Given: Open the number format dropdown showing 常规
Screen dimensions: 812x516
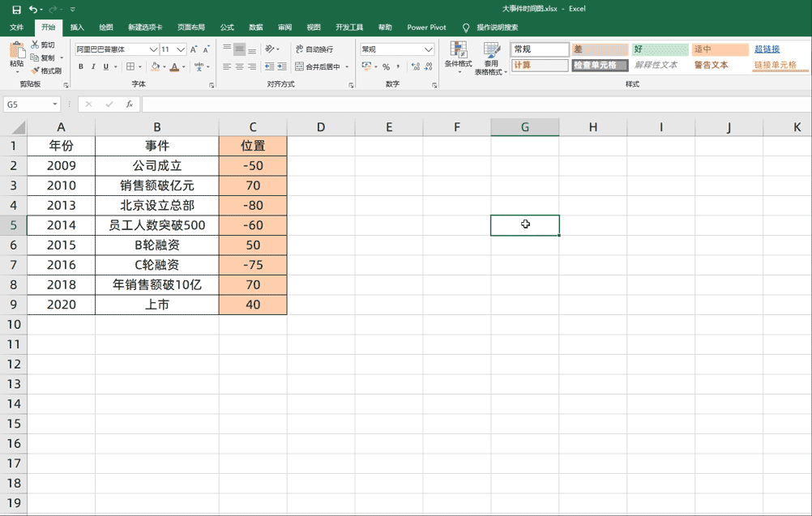Looking at the screenshot, I should point(428,49).
